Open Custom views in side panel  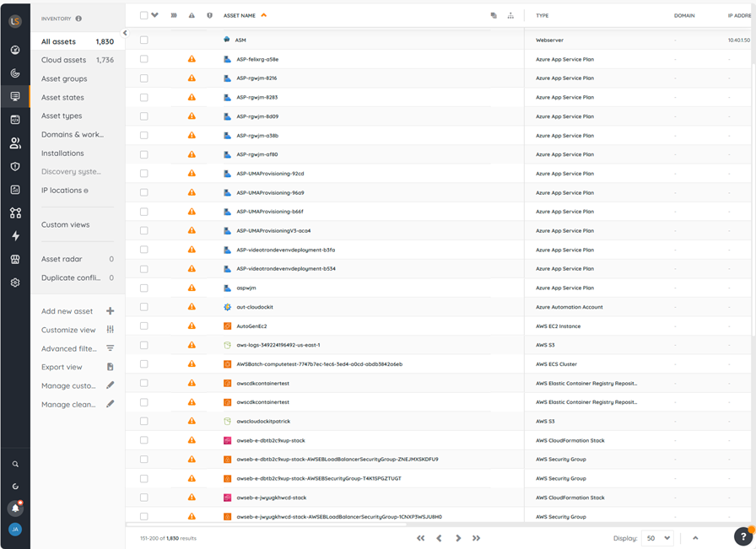pyautogui.click(x=66, y=224)
